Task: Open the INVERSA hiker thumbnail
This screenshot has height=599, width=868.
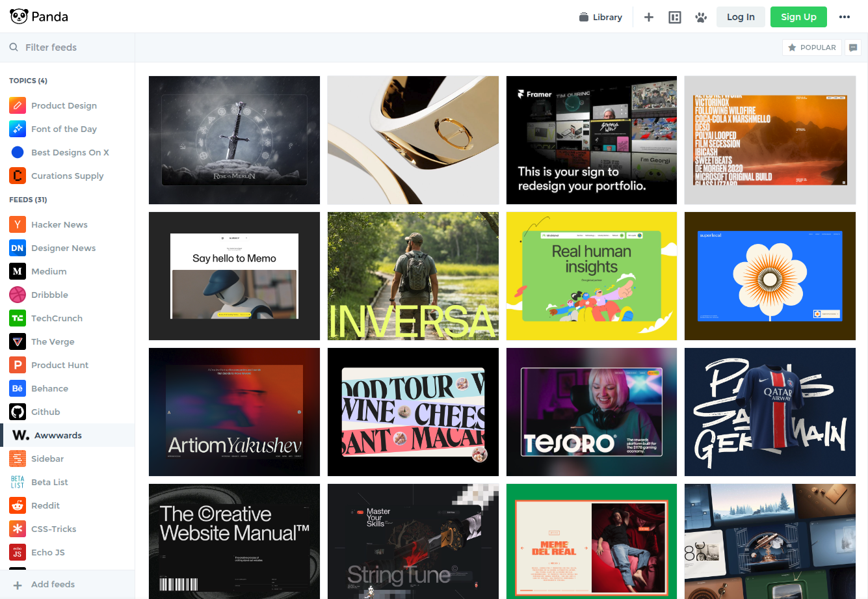Action: (413, 276)
